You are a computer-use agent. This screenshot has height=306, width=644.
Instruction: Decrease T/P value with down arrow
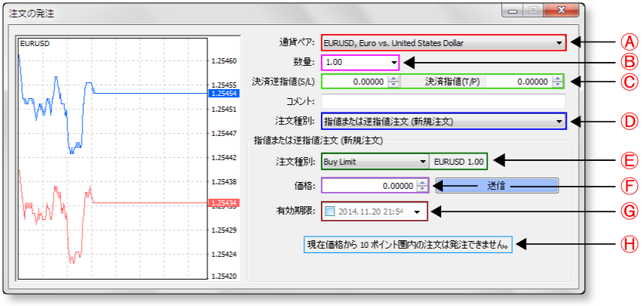558,85
